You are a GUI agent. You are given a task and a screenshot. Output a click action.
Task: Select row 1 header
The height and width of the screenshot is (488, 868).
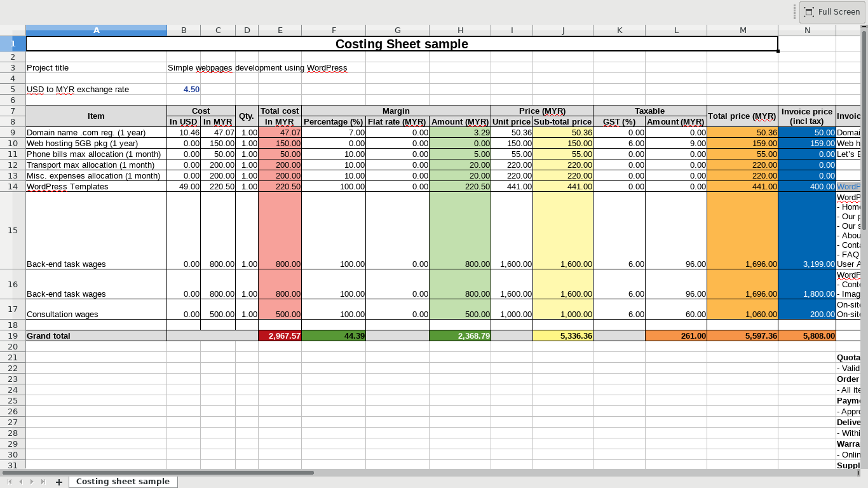point(13,43)
